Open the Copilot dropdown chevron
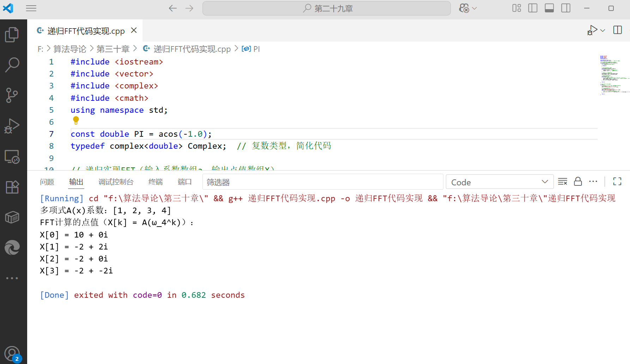This screenshot has width=630, height=364. [474, 8]
